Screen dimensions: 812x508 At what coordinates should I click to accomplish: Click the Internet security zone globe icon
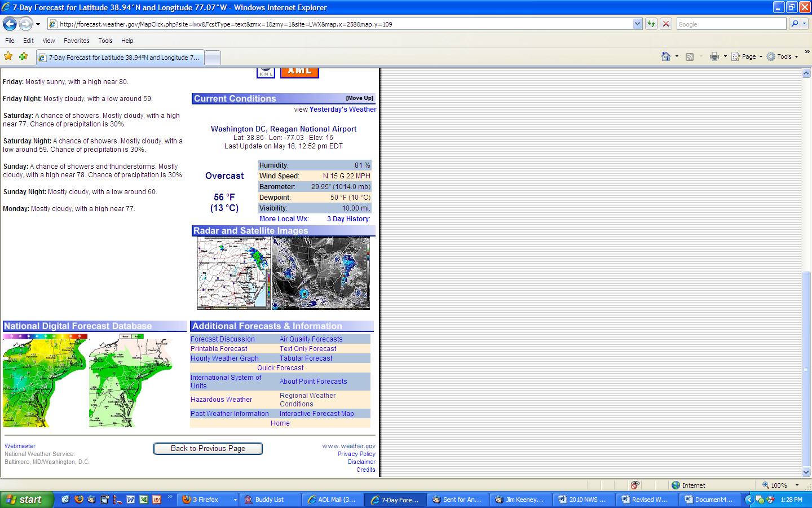click(x=676, y=485)
